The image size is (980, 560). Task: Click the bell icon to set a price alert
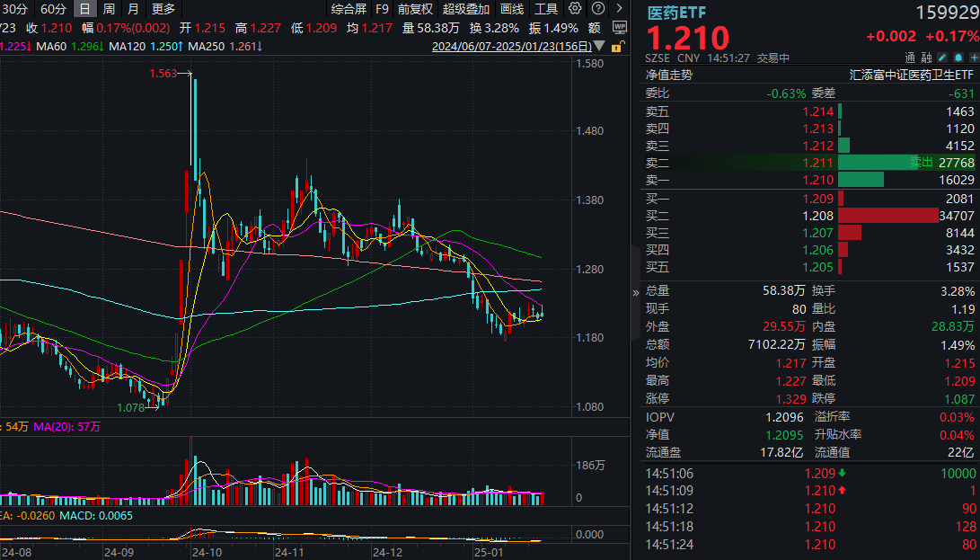pyautogui.click(x=958, y=57)
